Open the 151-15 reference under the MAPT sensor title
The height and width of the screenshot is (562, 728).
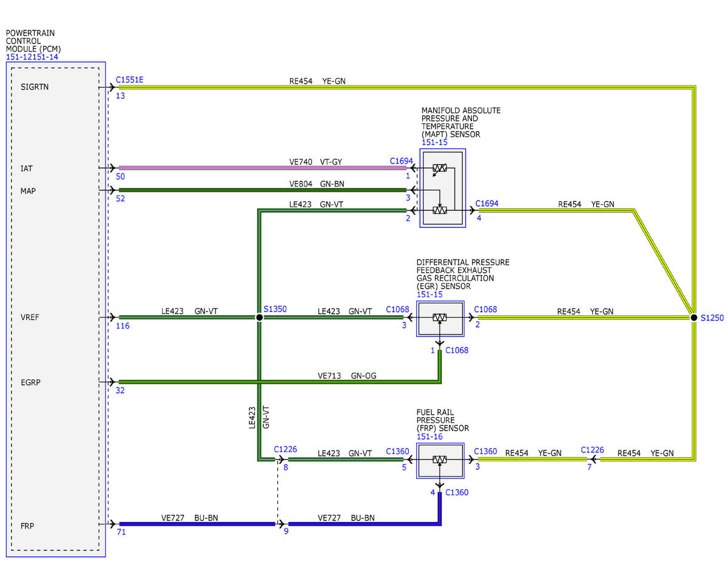[434, 143]
